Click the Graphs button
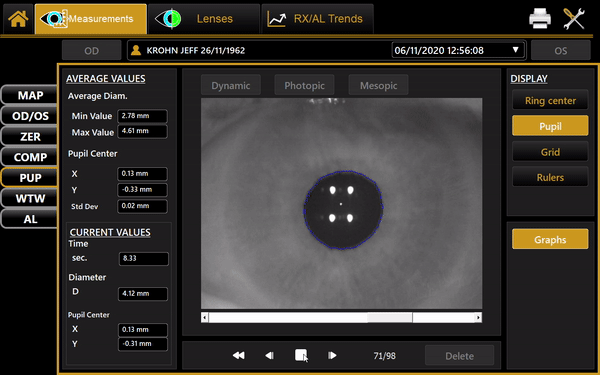 pos(550,239)
